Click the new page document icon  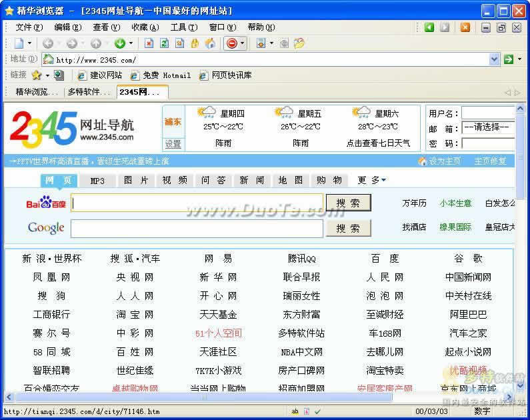(x=19, y=43)
